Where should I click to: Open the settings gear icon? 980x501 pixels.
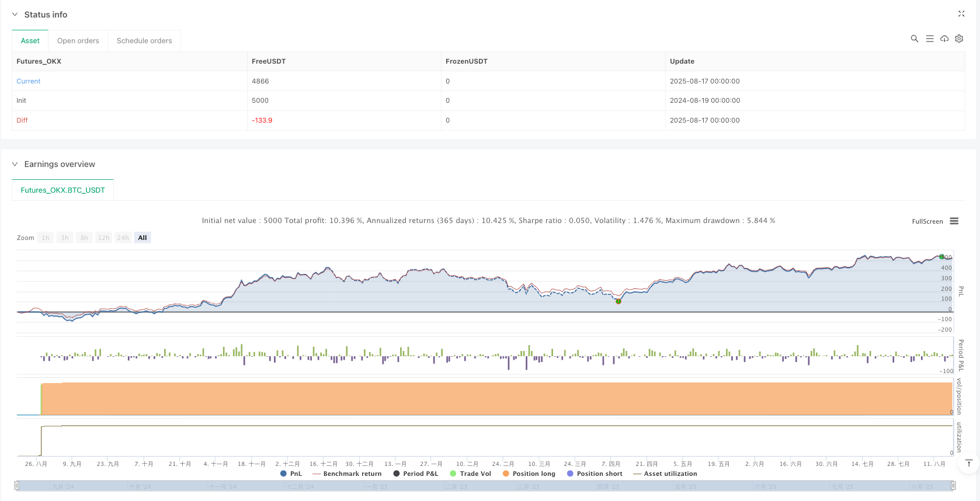[x=959, y=39]
